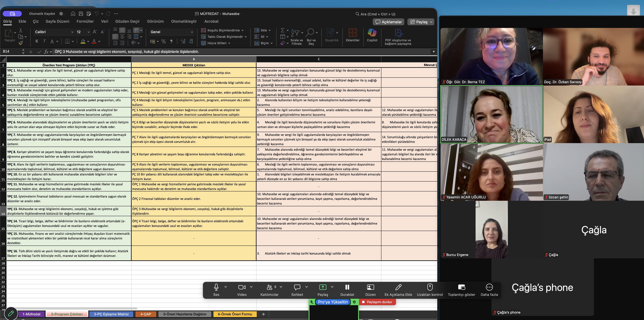Mute microphone with the Ses button

[x=216, y=287]
